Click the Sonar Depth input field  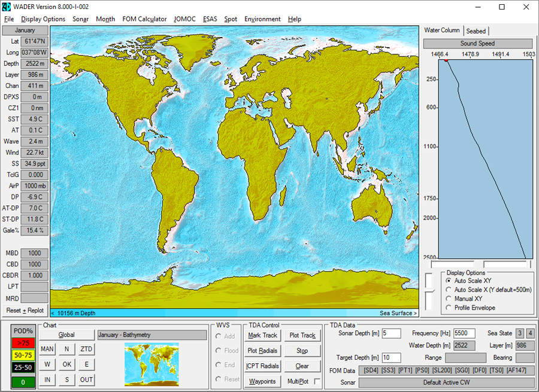pyautogui.click(x=391, y=333)
